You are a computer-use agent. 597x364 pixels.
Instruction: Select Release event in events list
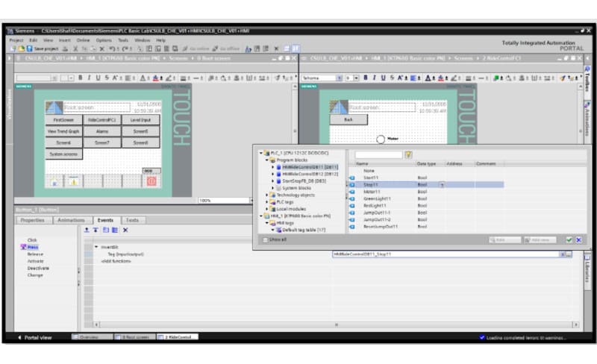pos(35,254)
